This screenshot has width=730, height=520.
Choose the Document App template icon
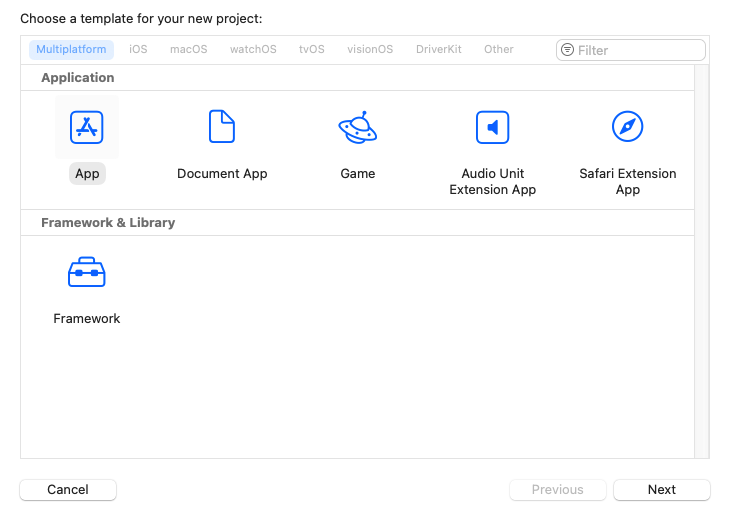pos(222,126)
